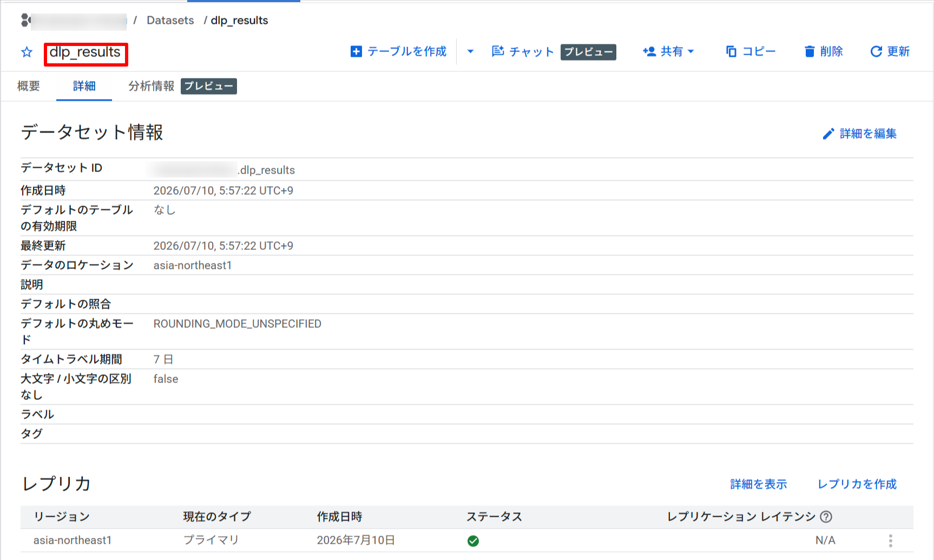
Task: Click ROUNDING_MODE_UNSPECIFIED value
Action: pyautogui.click(x=237, y=324)
